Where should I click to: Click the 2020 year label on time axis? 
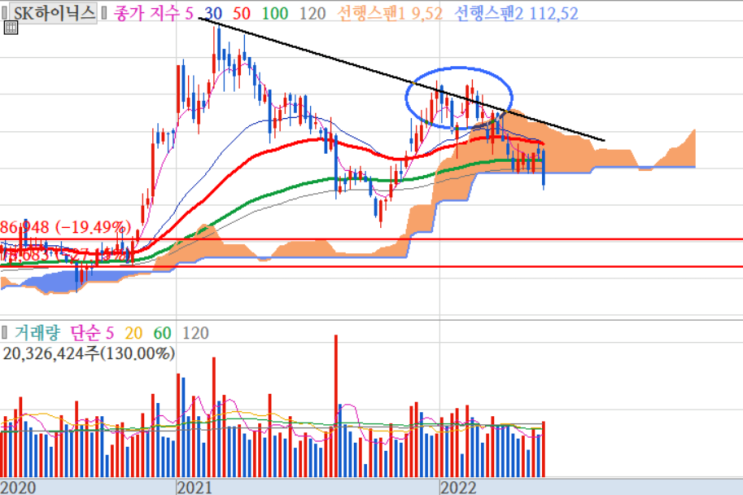pos(18,487)
